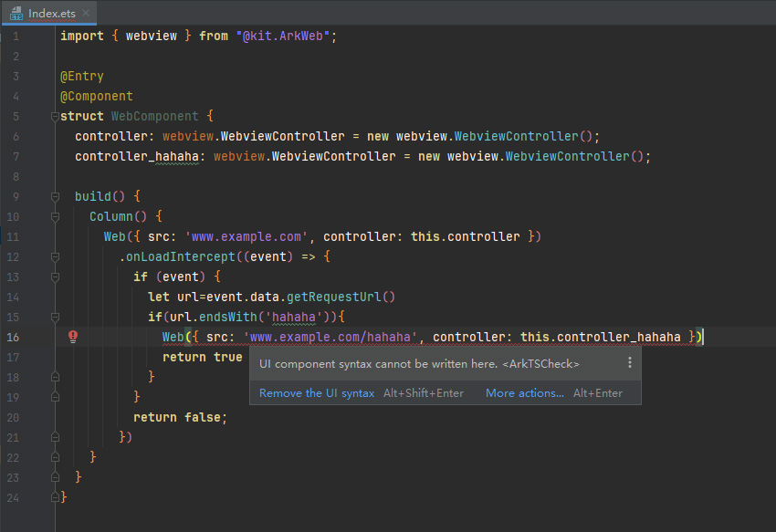Viewport: 776px width, 532px height.
Task: Open the 'More actions...' link in the tooltip
Action: pos(525,393)
